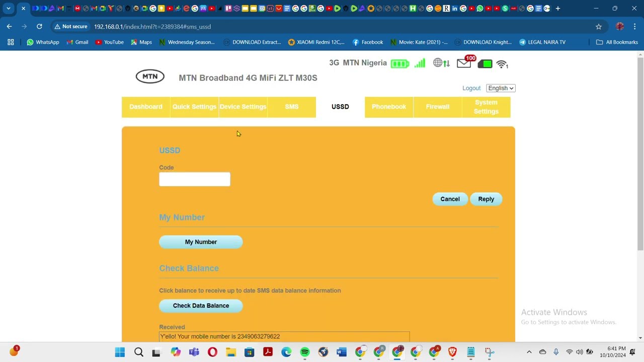Viewport: 644px width, 362px height.
Task: Click the page vertical scrollbar
Action: (x=640, y=153)
